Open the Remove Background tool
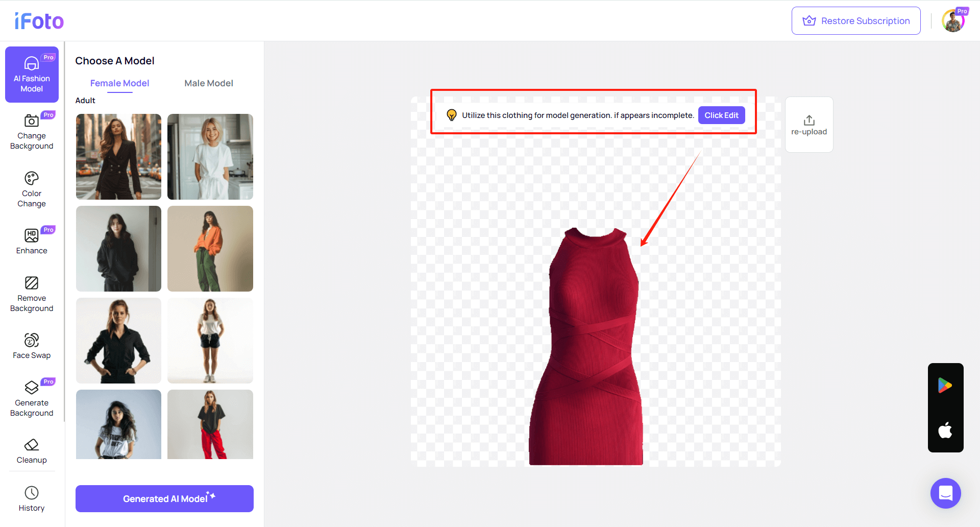The width and height of the screenshot is (980, 527). click(32, 294)
